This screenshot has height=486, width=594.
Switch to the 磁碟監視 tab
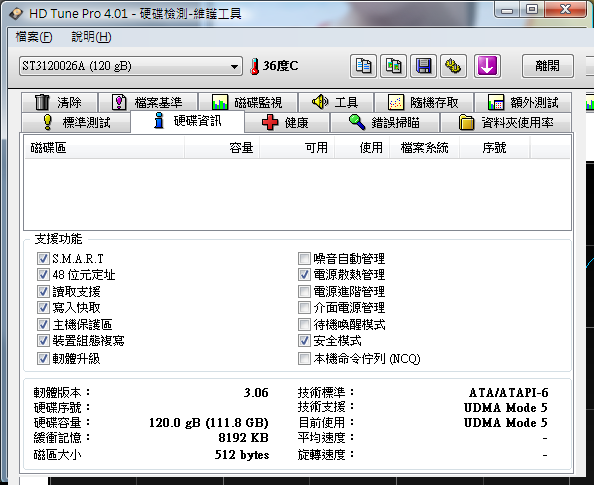pyautogui.click(x=248, y=102)
